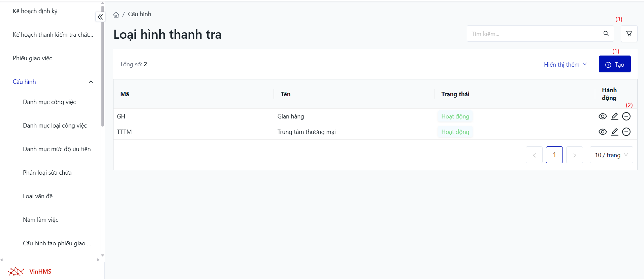The height and width of the screenshot is (279, 644).
Task: Click the Tạo create button
Action: click(614, 64)
